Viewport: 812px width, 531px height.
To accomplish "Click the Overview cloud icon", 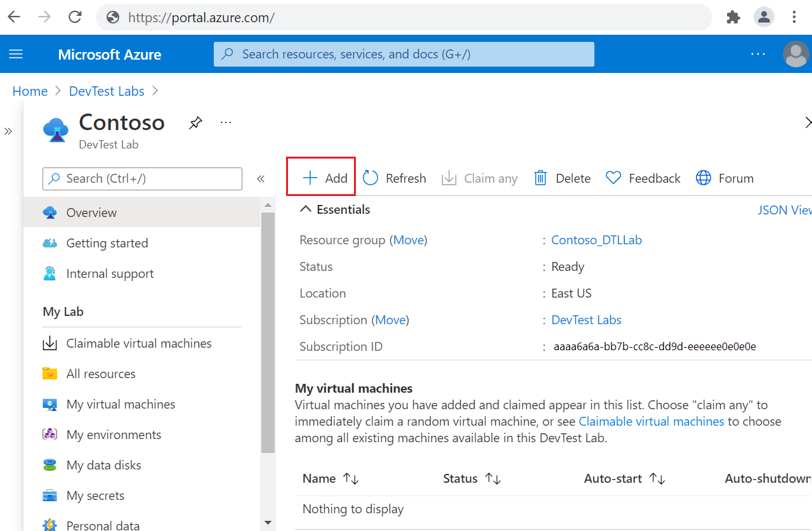I will [x=50, y=213].
